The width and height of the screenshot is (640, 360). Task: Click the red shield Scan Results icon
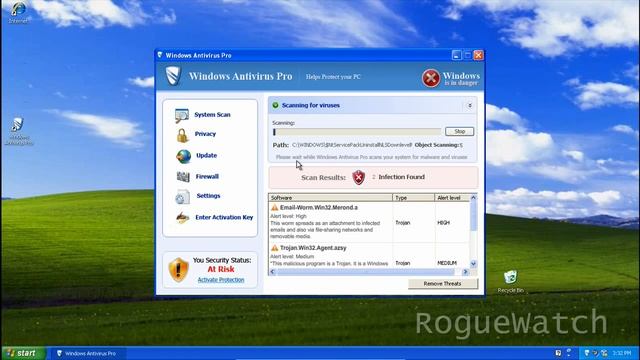coord(358,178)
